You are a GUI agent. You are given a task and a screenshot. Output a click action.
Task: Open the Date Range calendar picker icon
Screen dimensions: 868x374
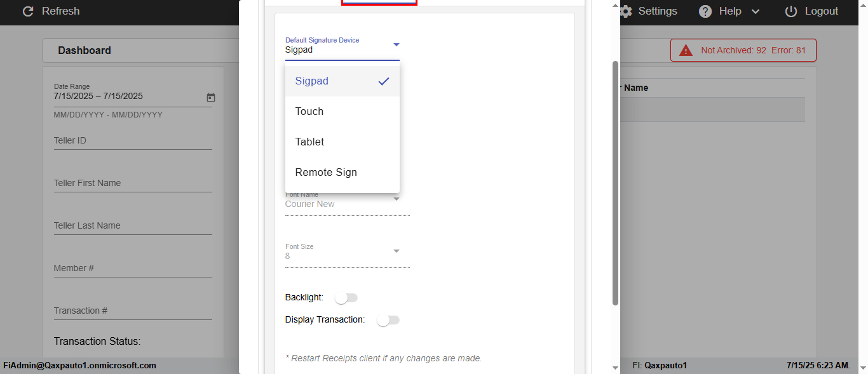click(x=211, y=97)
